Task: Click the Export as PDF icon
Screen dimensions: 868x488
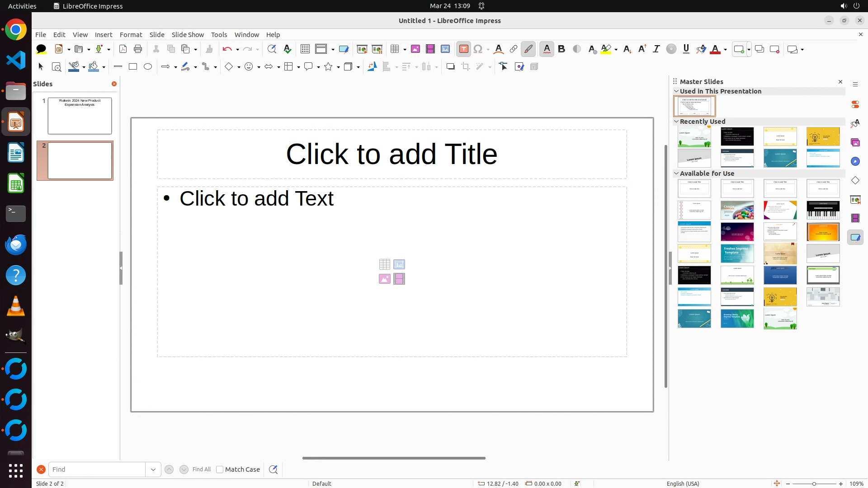Action: pos(123,49)
